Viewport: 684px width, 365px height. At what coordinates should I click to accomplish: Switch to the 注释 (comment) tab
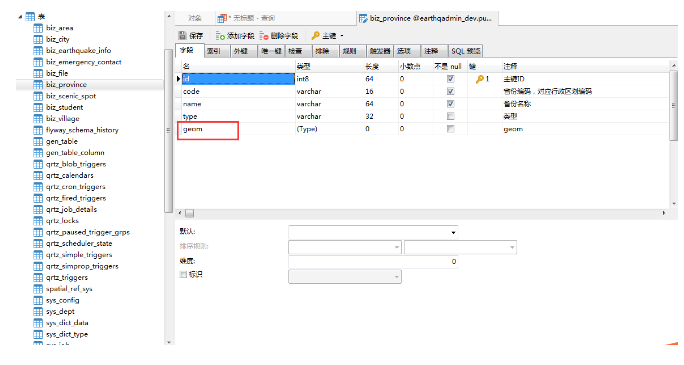434,51
